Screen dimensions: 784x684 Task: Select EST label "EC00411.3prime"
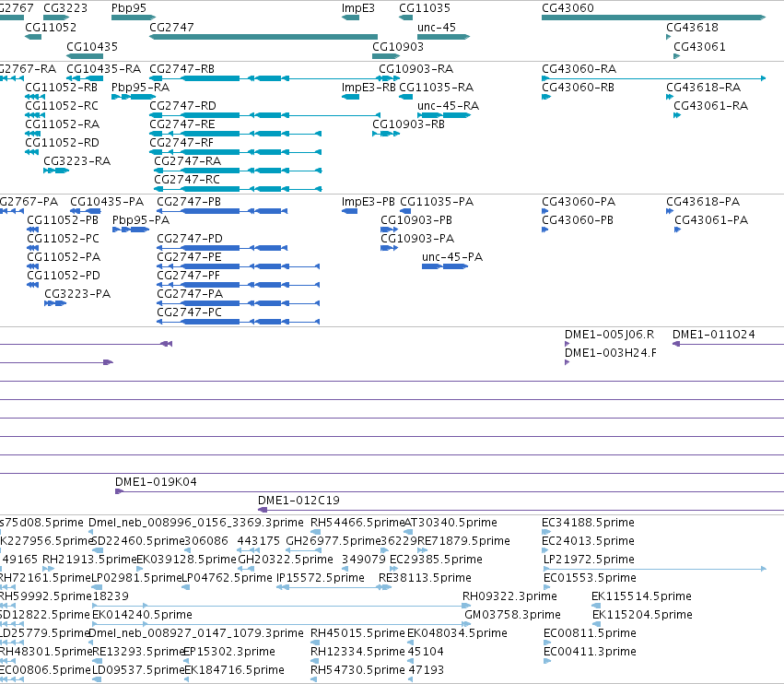tap(590, 652)
